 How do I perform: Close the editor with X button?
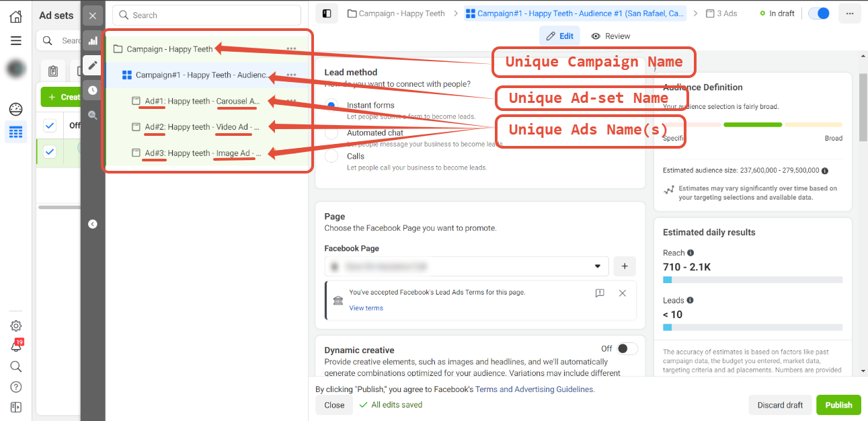tap(93, 16)
